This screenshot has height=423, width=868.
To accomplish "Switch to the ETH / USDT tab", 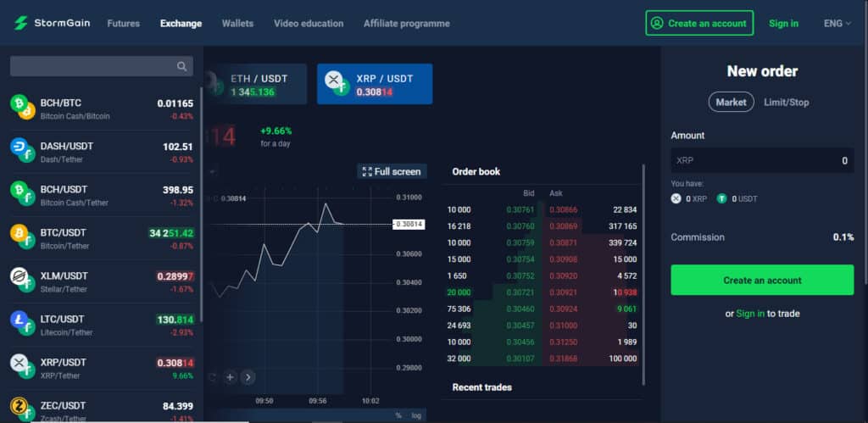I will click(255, 84).
